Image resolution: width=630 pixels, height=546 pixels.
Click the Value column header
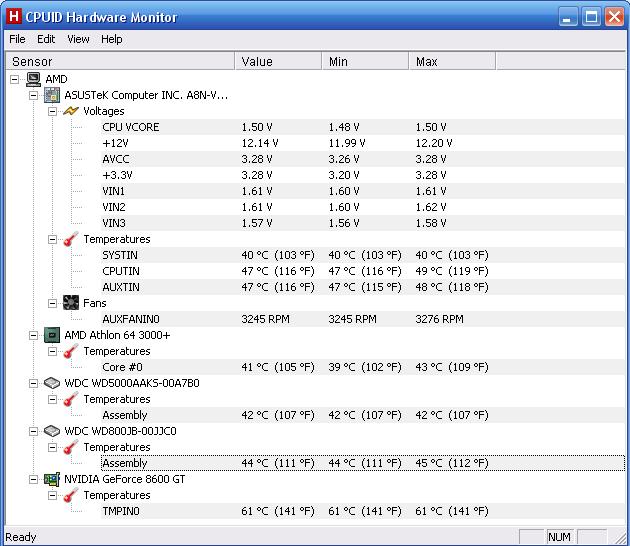click(278, 61)
